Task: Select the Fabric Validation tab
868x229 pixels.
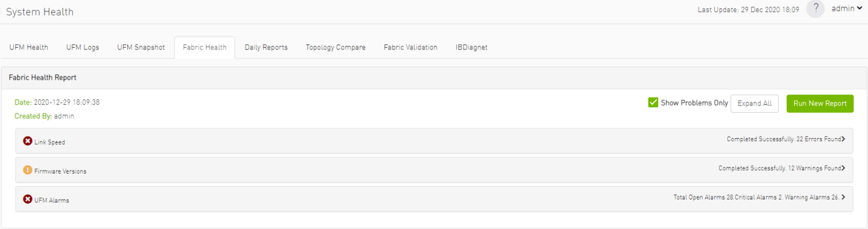Action: click(410, 48)
